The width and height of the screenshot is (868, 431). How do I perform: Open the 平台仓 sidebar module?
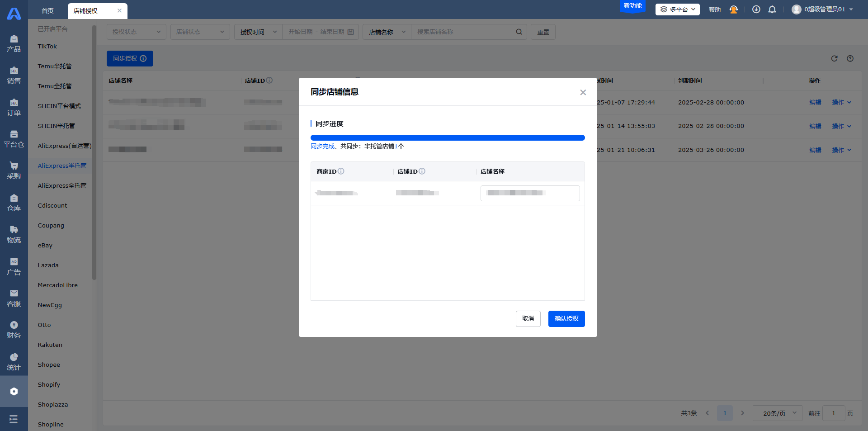[x=14, y=139]
